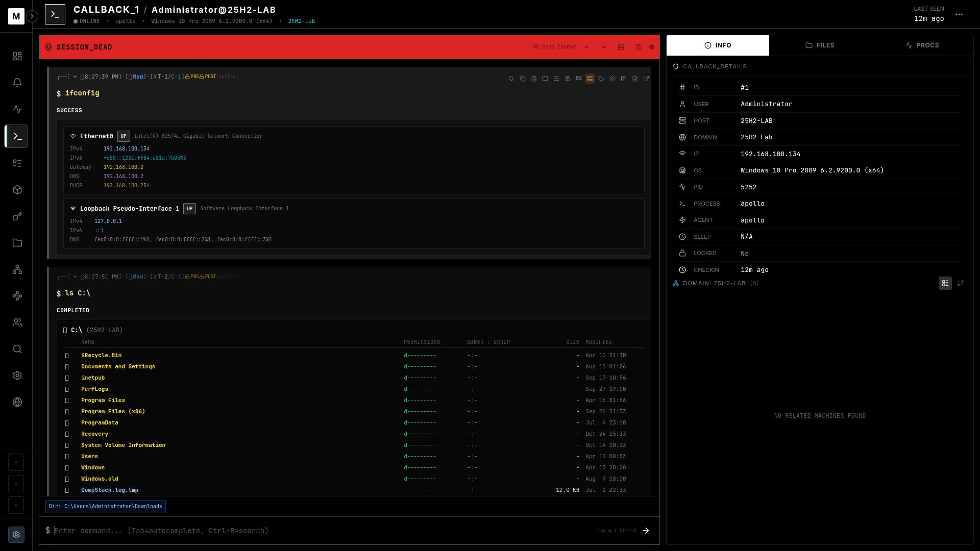Collapse the ifconfig task chevron

tap(75, 77)
